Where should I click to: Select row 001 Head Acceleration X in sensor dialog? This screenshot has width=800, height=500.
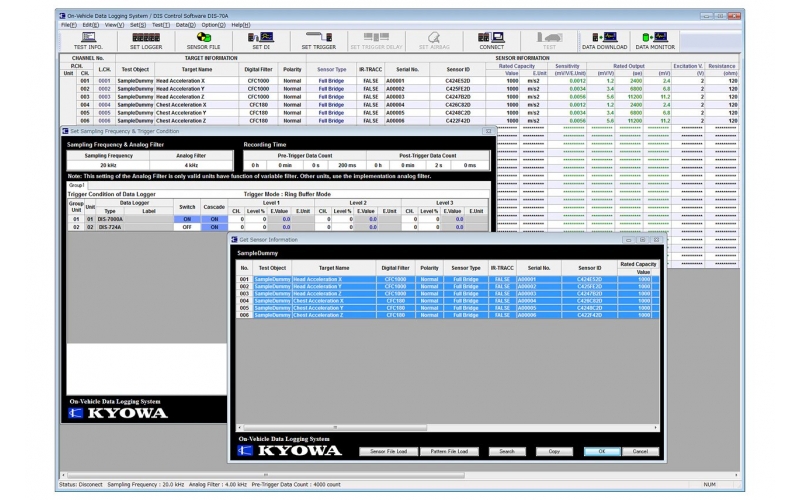click(447, 279)
